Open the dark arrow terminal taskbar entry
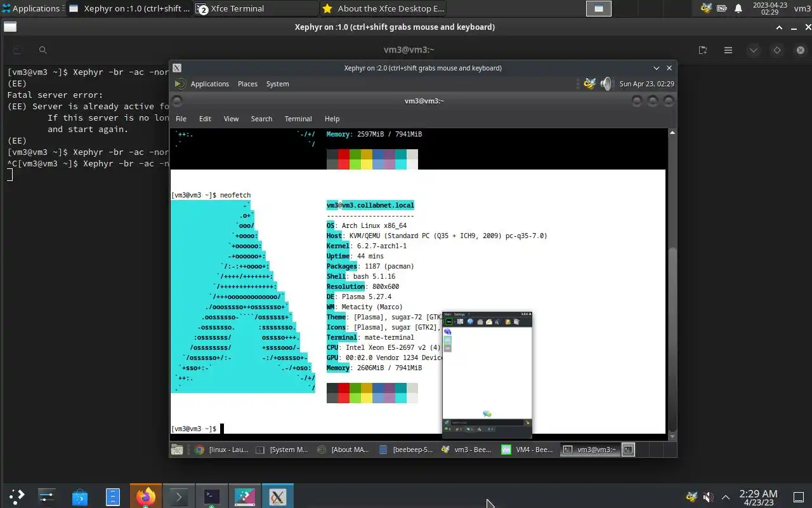812x508 pixels. point(179,496)
